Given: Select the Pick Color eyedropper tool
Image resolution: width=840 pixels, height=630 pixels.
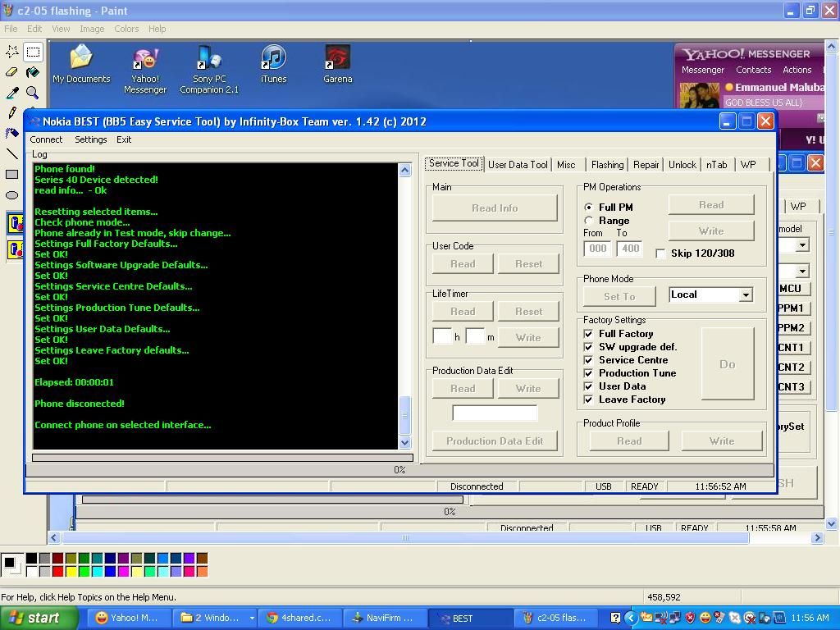Looking at the screenshot, I should click(12, 93).
